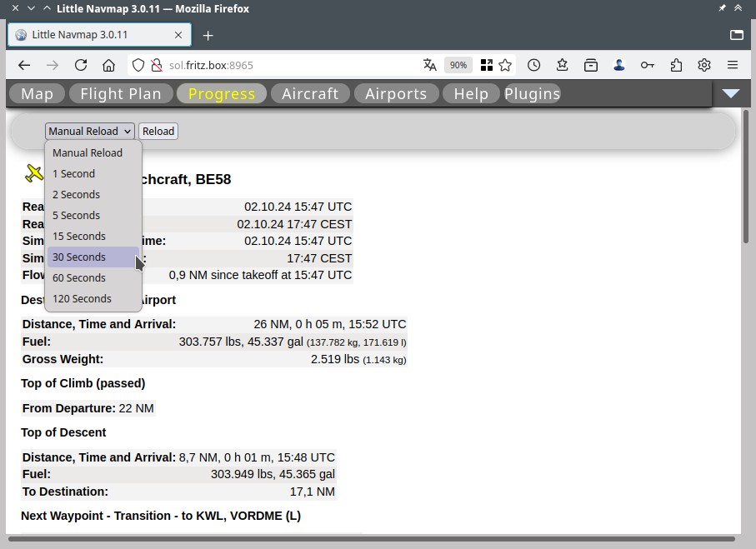This screenshot has width=756, height=549.
Task: Open the synced tabs container icon
Action: click(x=591, y=65)
